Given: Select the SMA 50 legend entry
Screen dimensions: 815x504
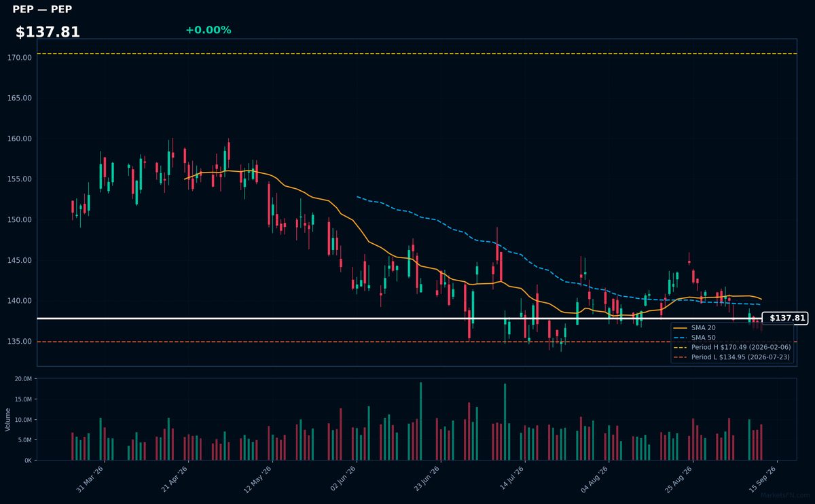Looking at the screenshot, I should pyautogui.click(x=703, y=337).
